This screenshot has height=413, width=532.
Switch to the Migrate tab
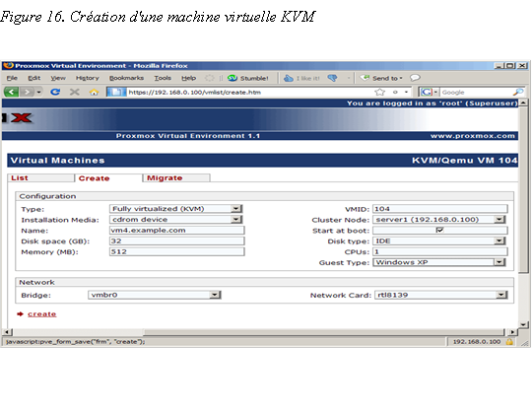pos(176,177)
